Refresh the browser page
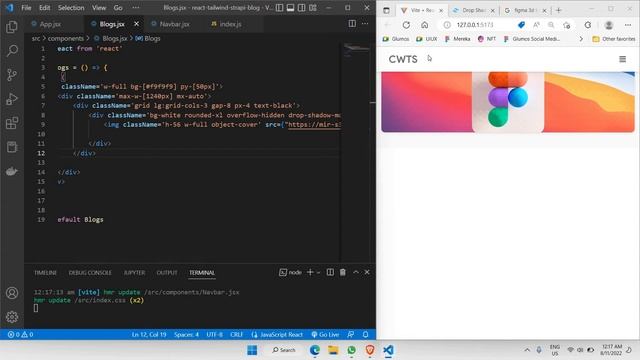The height and width of the screenshot is (360, 640). tap(406, 25)
